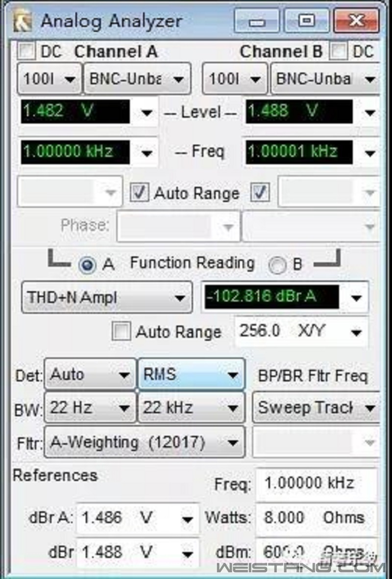Open the dBr A 1.486 V units dropdown

[187, 519]
